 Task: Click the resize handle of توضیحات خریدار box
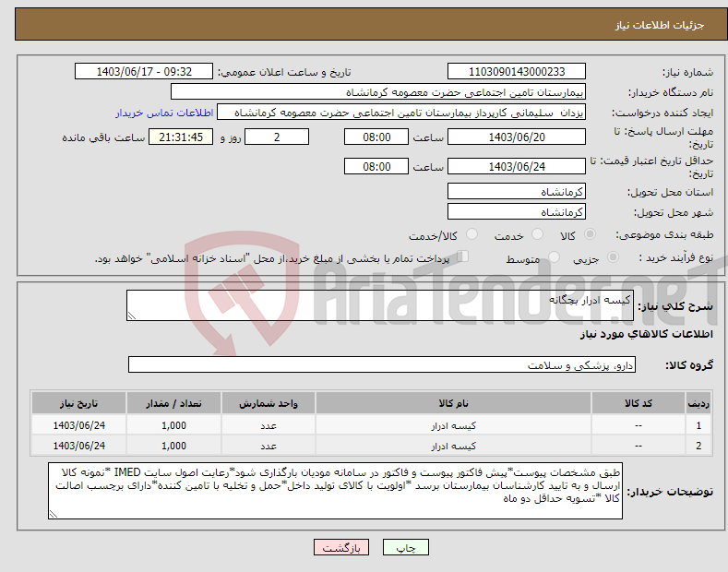[54, 515]
